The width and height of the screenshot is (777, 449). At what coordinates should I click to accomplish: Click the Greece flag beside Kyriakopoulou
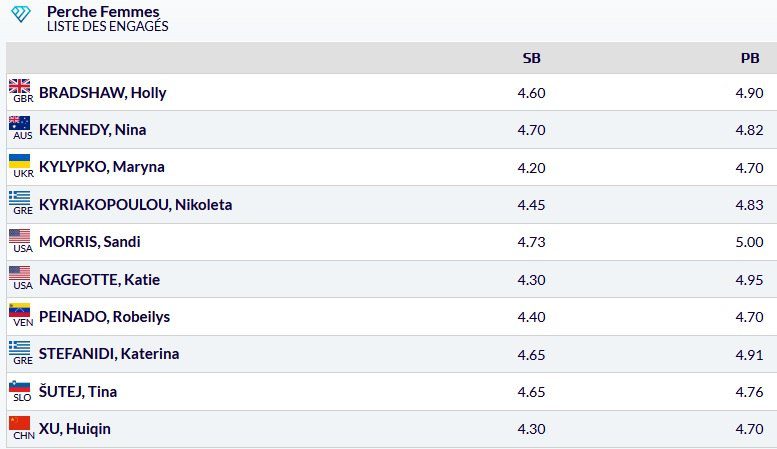pos(20,198)
